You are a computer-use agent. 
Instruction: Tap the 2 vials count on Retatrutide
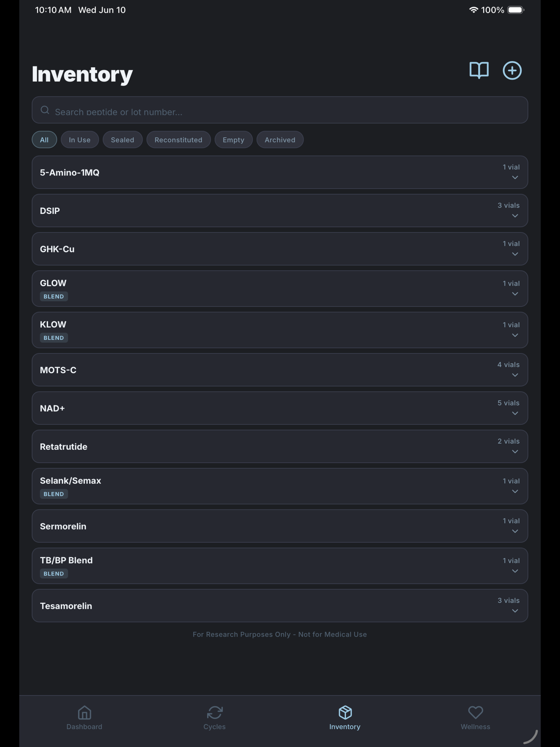point(508,441)
